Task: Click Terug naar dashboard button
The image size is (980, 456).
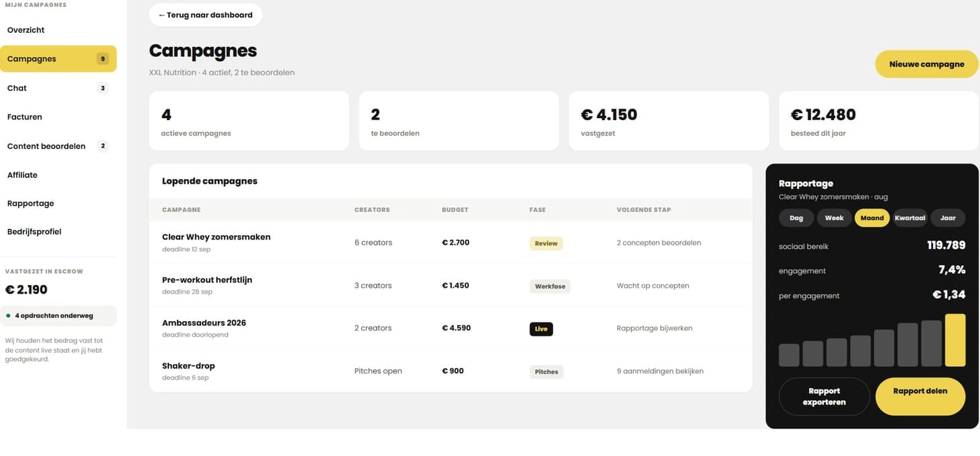Action: pos(206,15)
